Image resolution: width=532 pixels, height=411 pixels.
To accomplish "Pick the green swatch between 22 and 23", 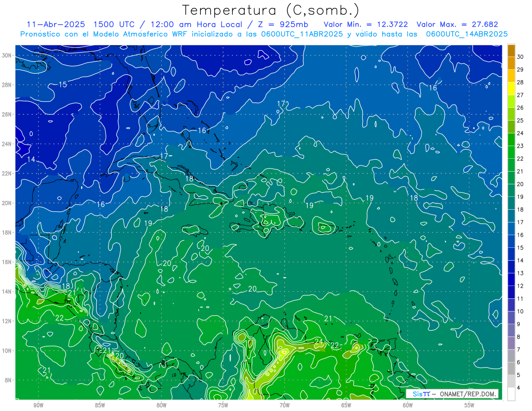I will (x=511, y=153).
